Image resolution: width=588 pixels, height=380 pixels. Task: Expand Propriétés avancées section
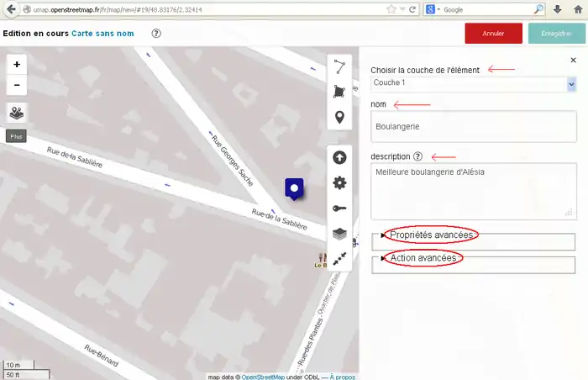click(432, 235)
